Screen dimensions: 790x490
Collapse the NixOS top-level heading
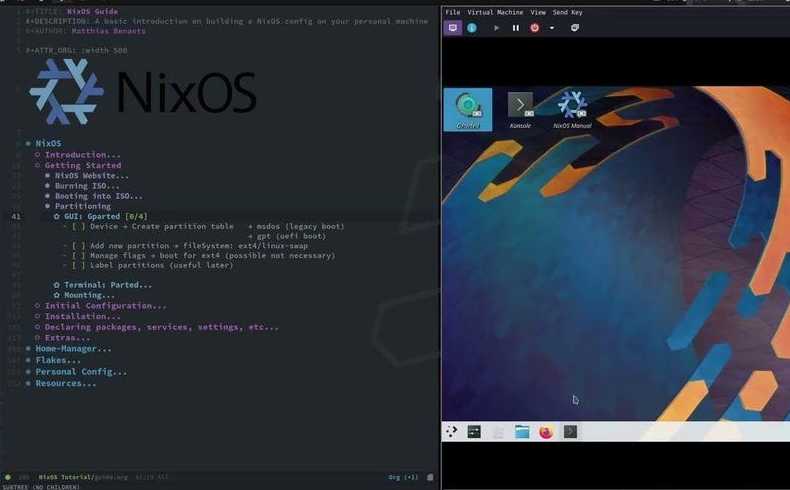click(x=48, y=144)
